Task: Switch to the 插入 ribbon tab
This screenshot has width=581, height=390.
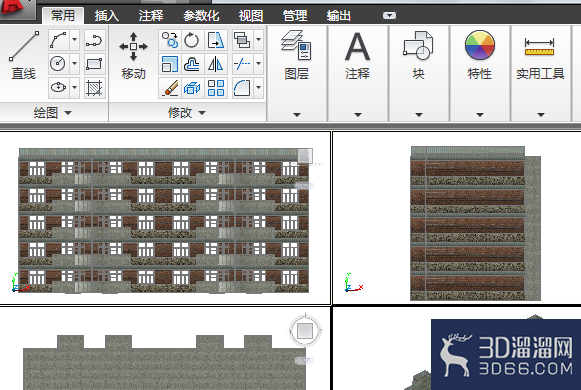Action: [x=107, y=16]
